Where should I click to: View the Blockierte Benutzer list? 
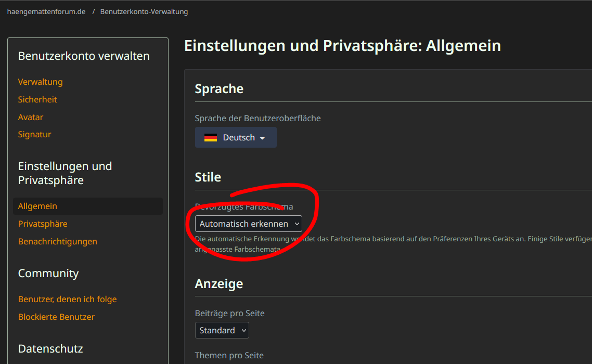56,317
